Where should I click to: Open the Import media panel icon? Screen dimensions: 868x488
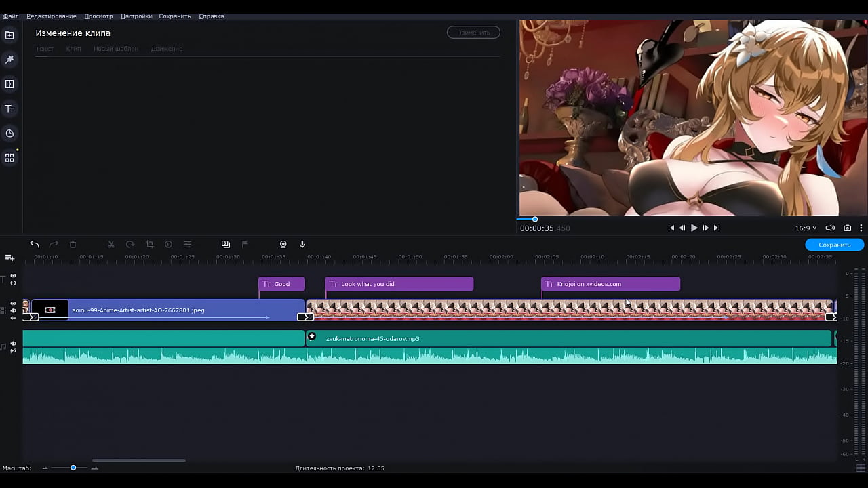coord(9,35)
